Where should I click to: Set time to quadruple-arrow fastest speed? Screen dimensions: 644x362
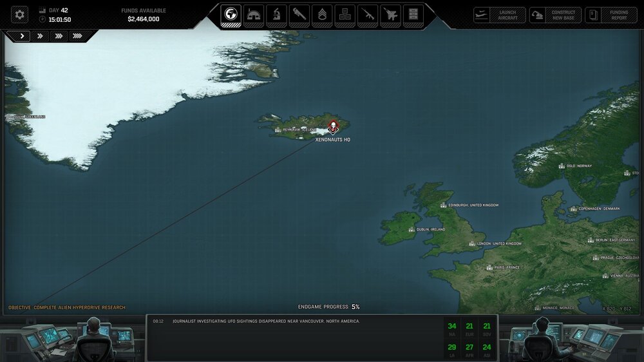pyautogui.click(x=77, y=36)
